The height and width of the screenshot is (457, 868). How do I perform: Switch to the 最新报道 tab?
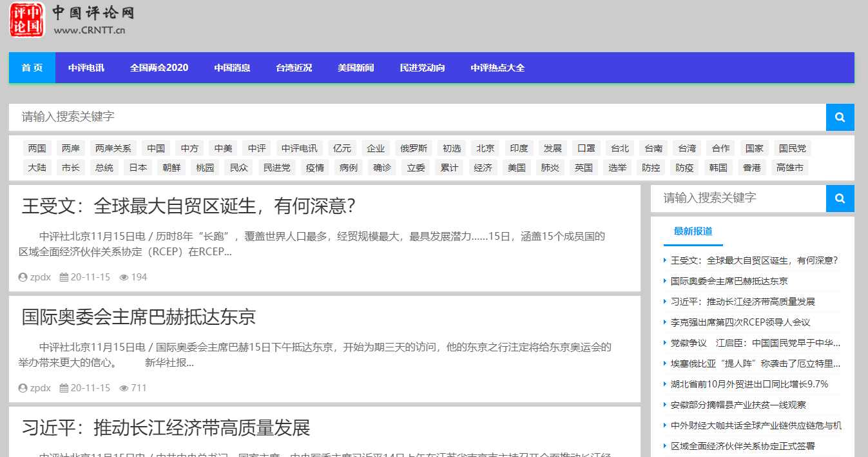coord(693,231)
